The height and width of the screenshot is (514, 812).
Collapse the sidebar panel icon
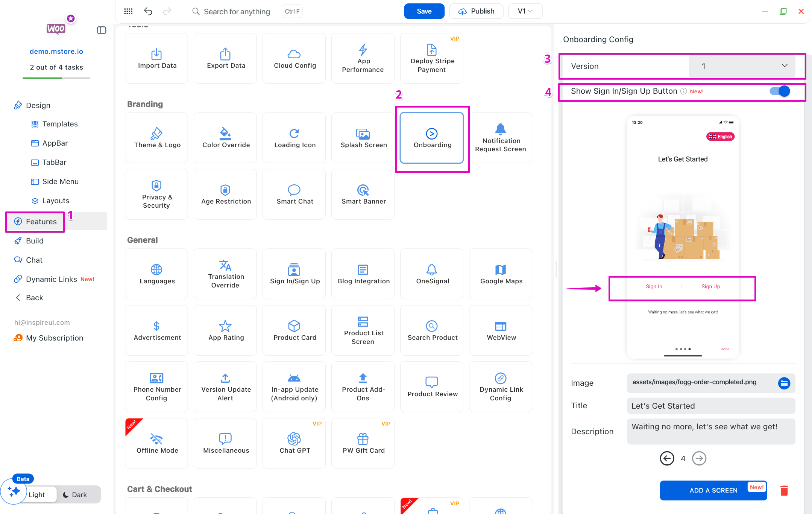click(102, 30)
